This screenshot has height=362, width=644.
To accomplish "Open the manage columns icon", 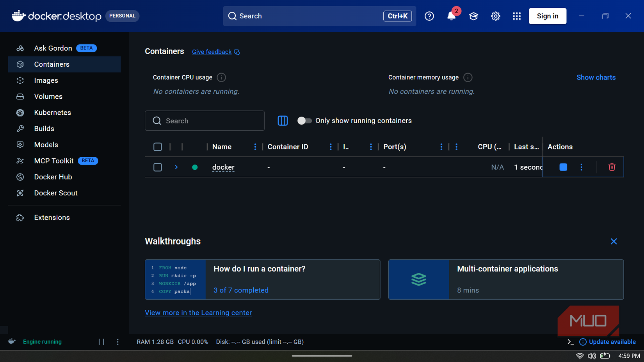I will (283, 121).
